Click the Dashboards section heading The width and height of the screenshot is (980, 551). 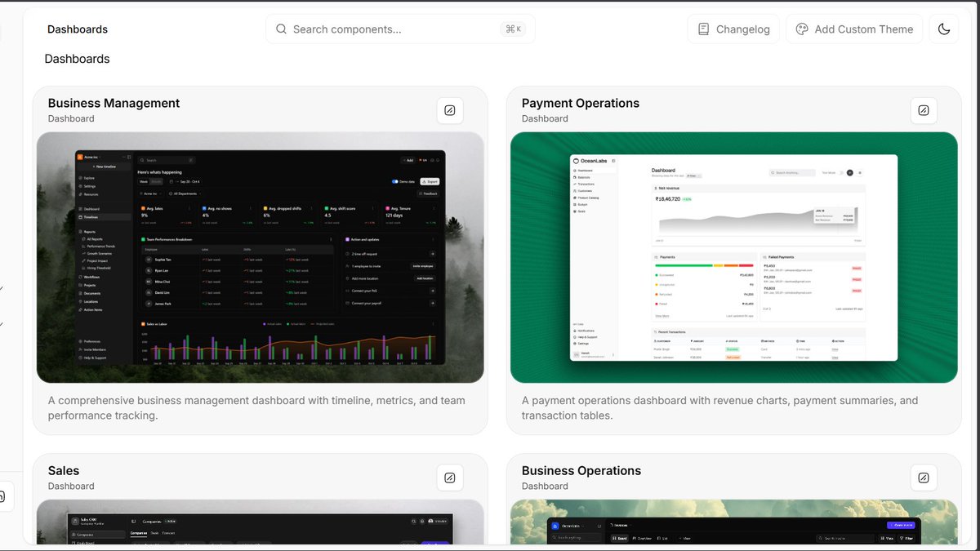(x=77, y=59)
